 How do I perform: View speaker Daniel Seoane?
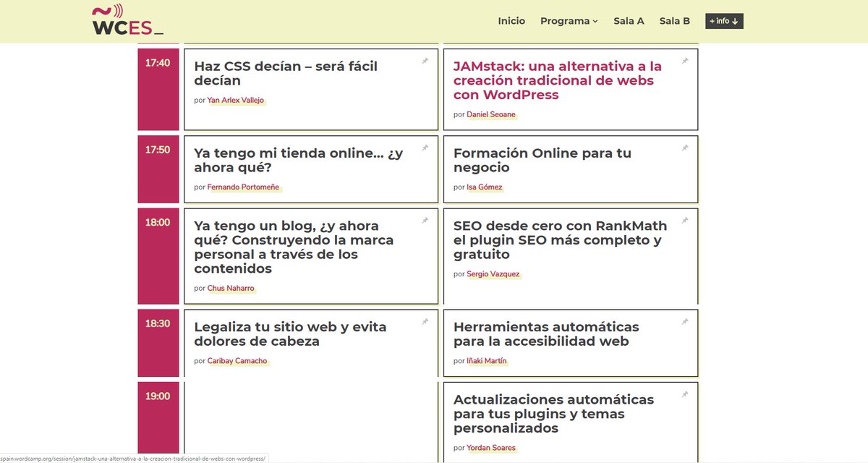(491, 115)
